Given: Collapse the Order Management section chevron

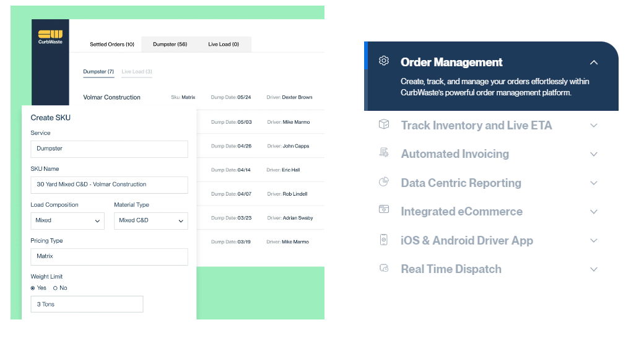Looking at the screenshot, I should tap(593, 63).
